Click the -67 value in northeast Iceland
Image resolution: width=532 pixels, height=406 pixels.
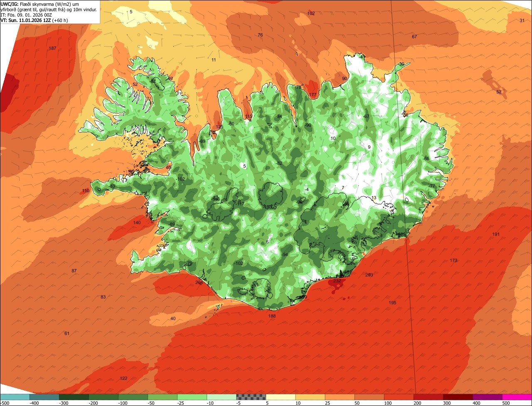click(366, 116)
